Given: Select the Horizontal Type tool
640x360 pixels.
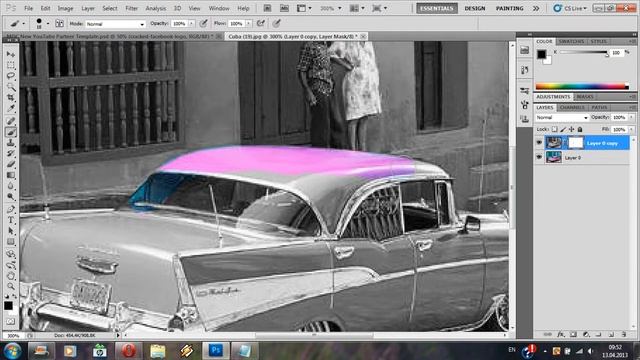Looking at the screenshot, I should pos(11,220).
